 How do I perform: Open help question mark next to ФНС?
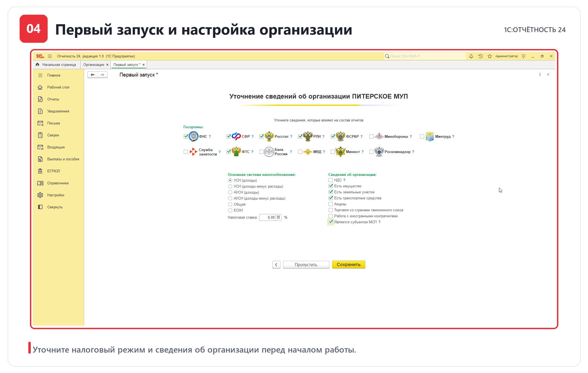tap(210, 136)
